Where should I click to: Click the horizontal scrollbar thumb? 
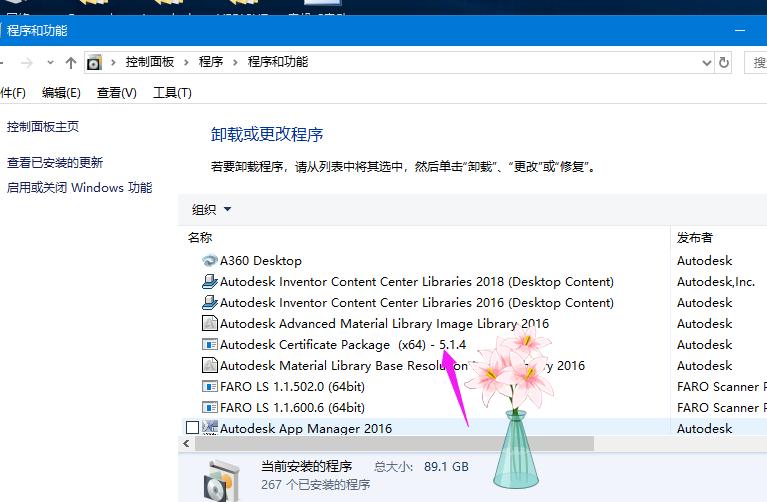point(394,444)
